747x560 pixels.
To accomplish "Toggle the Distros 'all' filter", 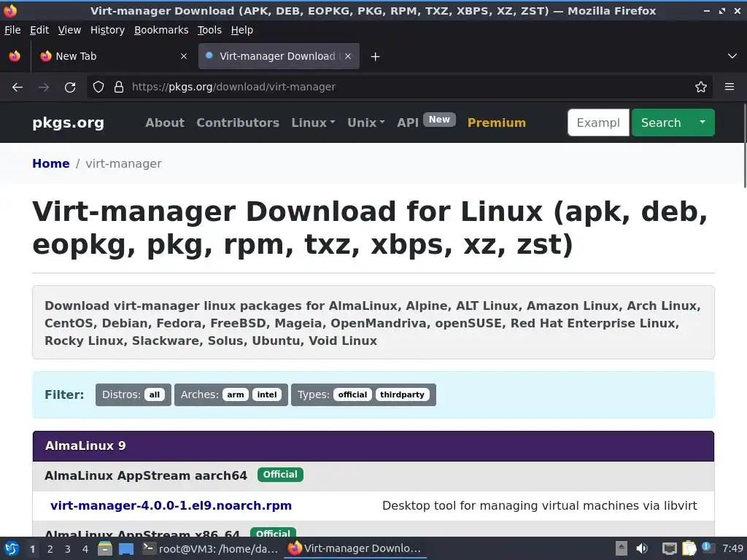I will click(155, 394).
